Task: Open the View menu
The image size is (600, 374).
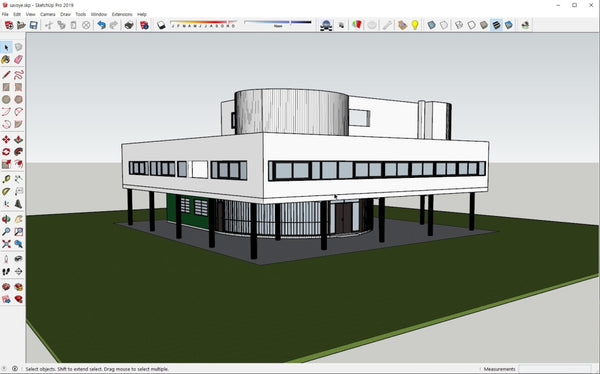Action: click(30, 14)
